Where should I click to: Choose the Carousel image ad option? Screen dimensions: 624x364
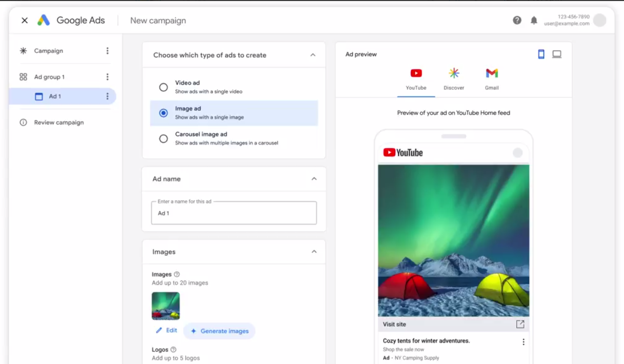point(164,138)
